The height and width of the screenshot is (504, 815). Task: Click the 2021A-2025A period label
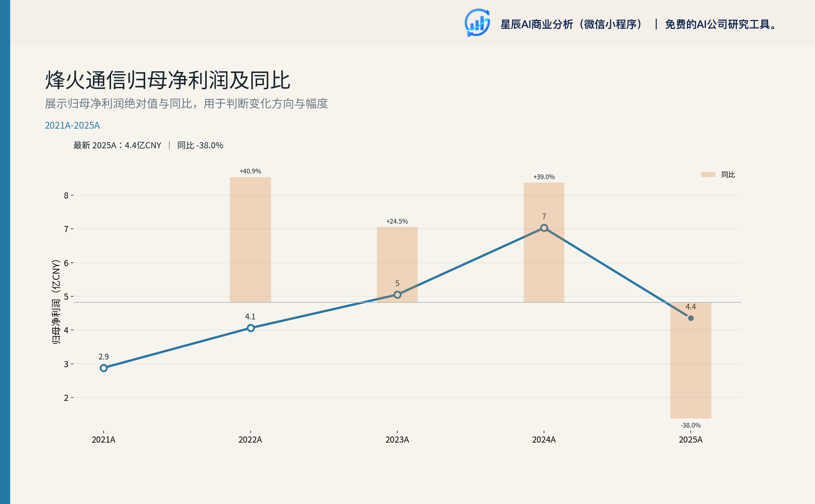coord(72,126)
